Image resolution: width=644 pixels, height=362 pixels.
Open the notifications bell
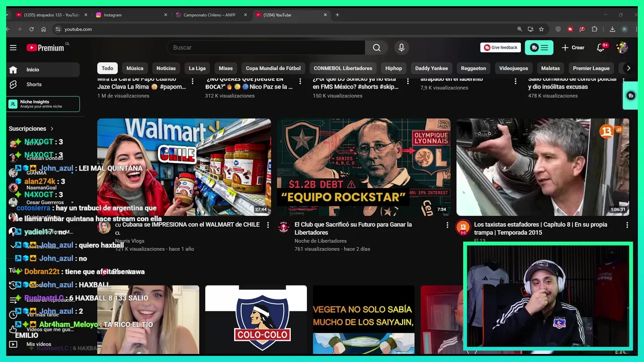[x=600, y=48]
